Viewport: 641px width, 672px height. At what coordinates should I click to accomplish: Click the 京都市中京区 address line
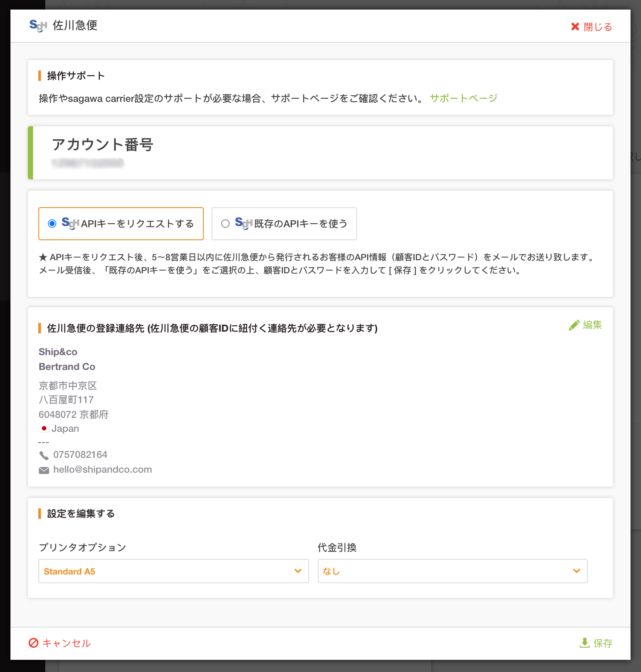pos(68,386)
